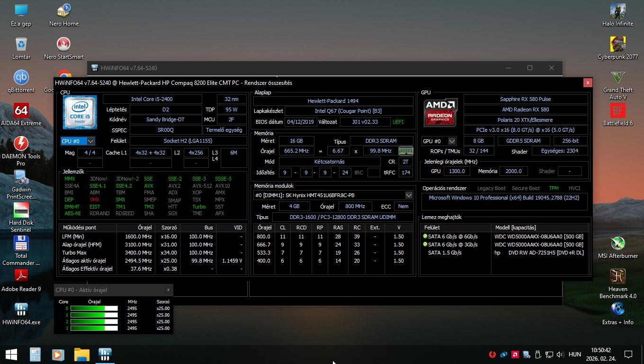Open the Lomtár recycle bin
The image size is (644, 364).
coord(21,48)
